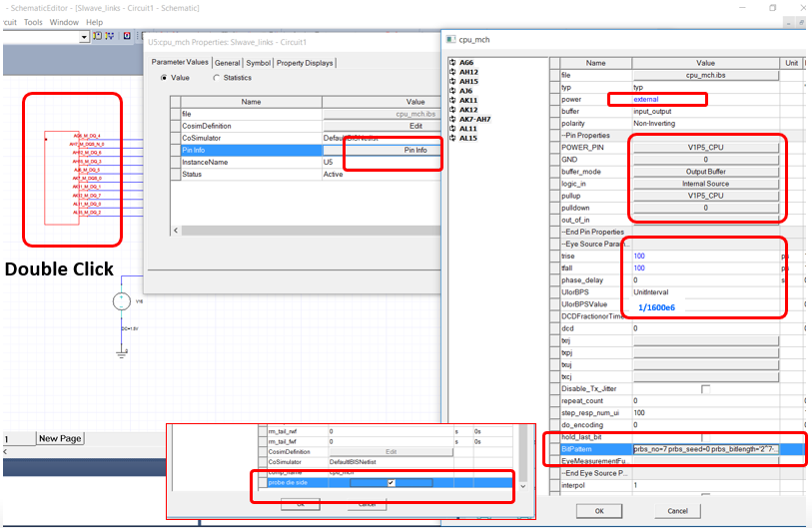Open the Help menu
The image size is (812, 528).
coord(94,22)
